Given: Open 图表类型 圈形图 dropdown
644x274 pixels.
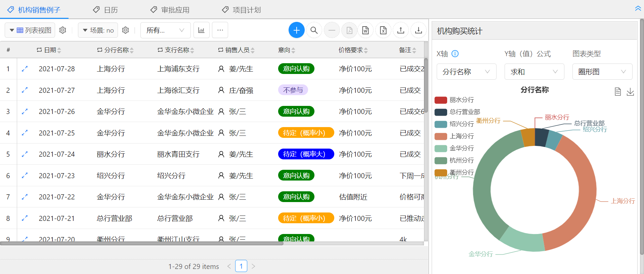Looking at the screenshot, I should (x=602, y=72).
